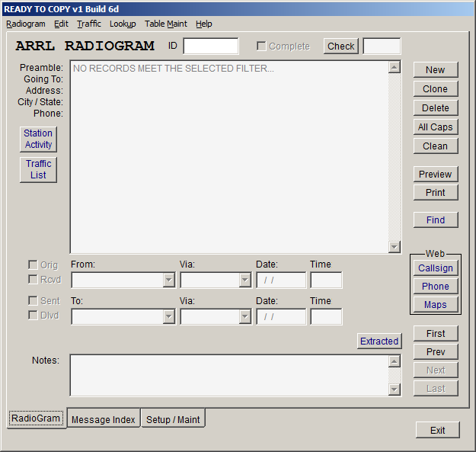The height and width of the screenshot is (452, 476).
Task: Click the All Caps button
Action: click(x=436, y=127)
